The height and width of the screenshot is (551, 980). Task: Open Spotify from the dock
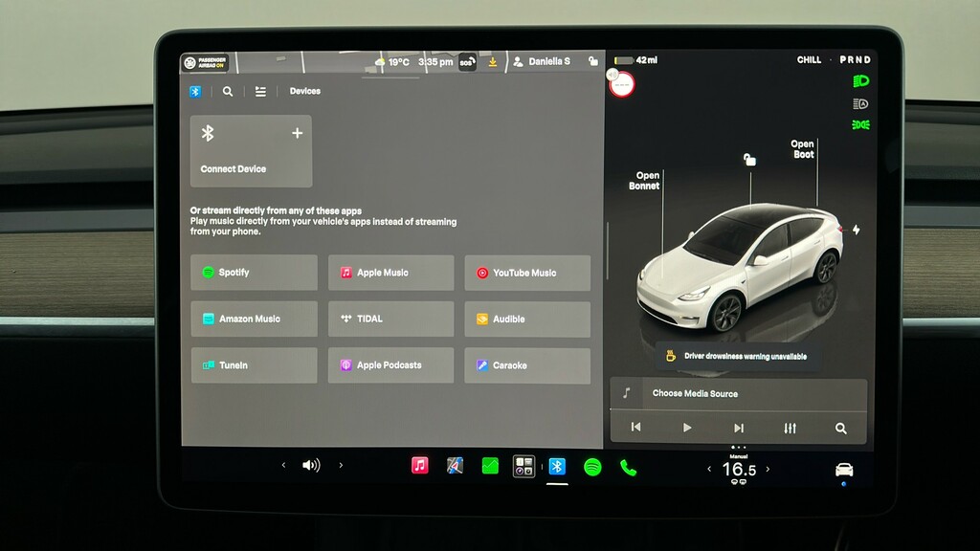coord(592,467)
